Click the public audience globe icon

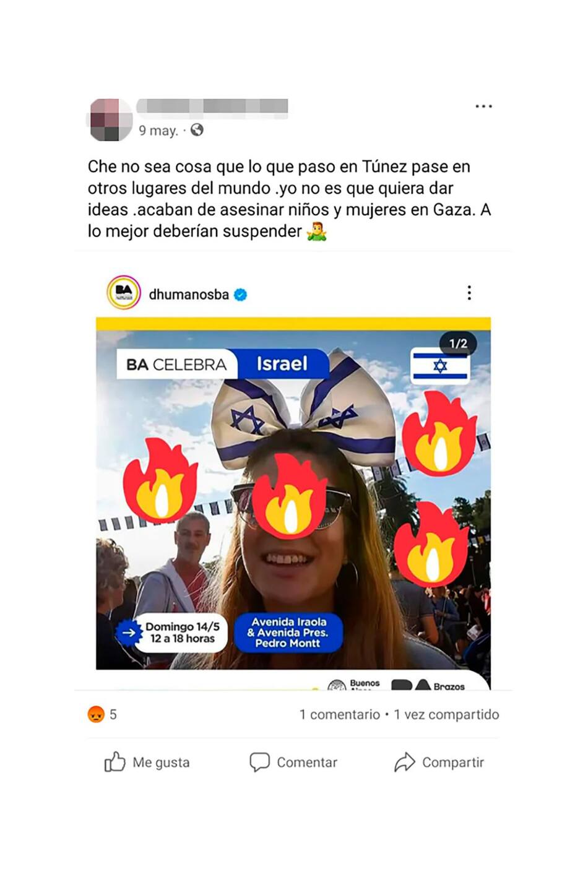(197, 130)
